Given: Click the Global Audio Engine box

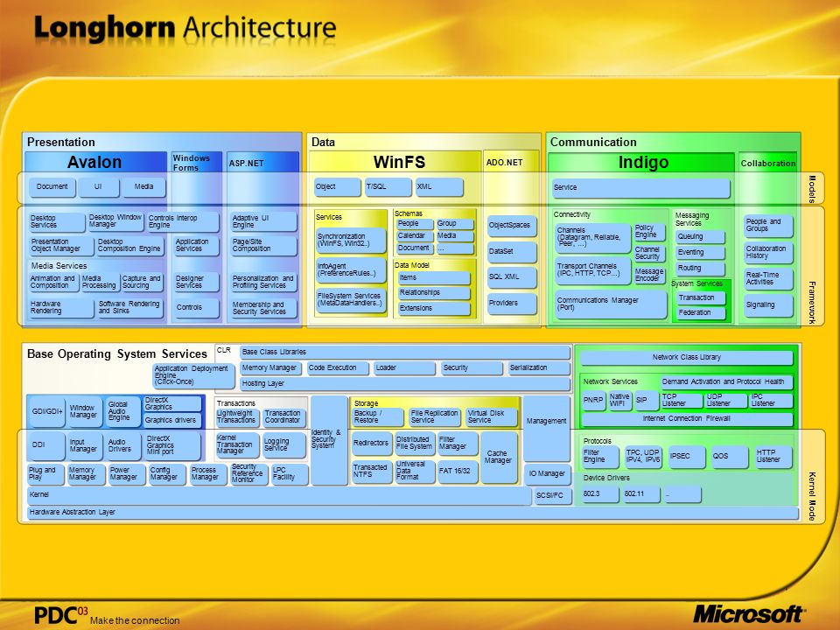Looking at the screenshot, I should coord(122,412).
